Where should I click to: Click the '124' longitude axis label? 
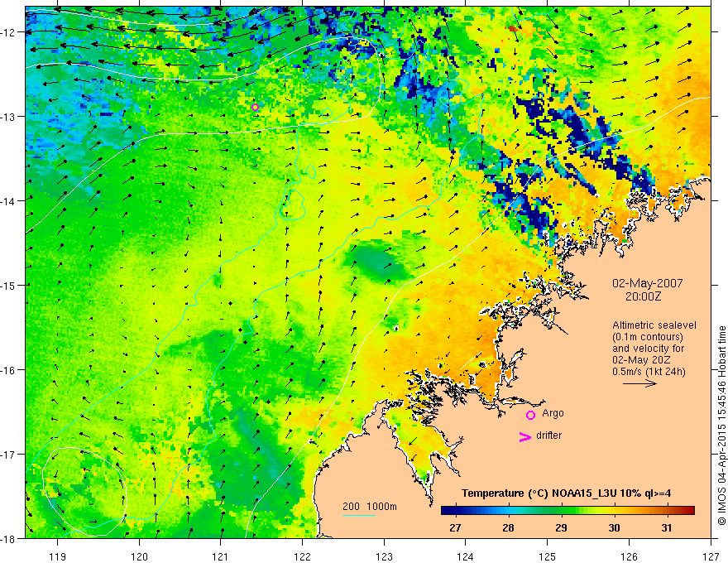click(466, 556)
